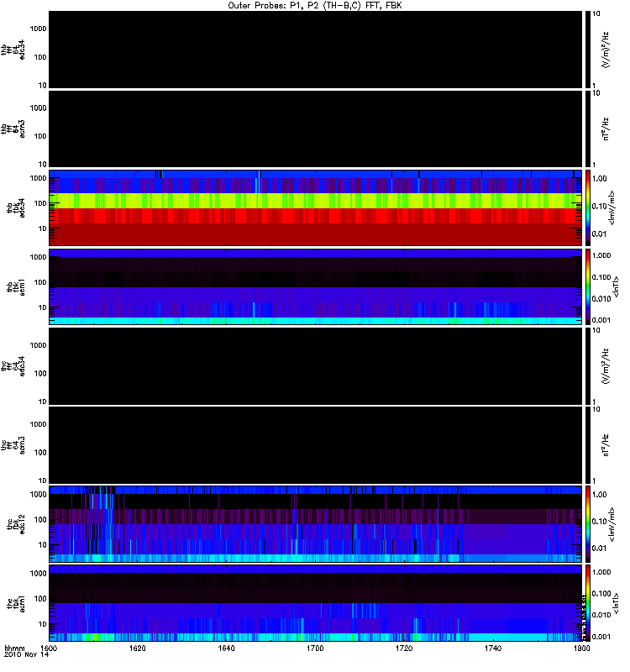The image size is (630, 672).
Task: Click the thb fff edc34 black color bar
Action: click(588, 50)
